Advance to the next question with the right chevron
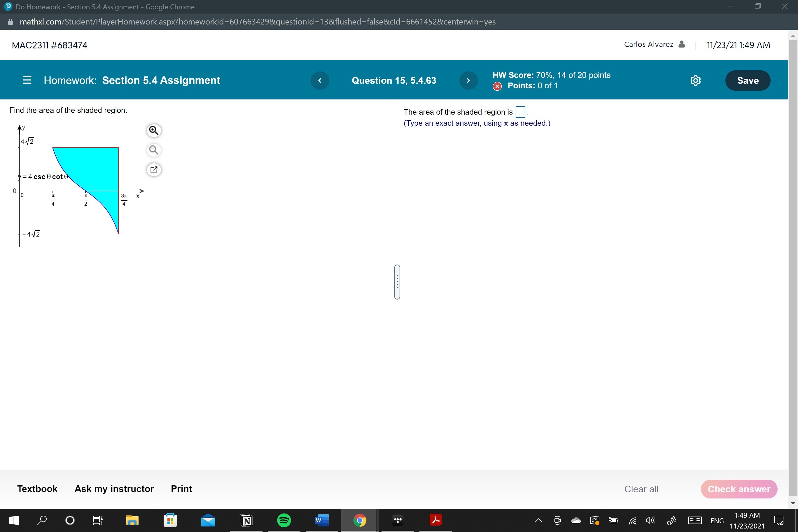Screen dimensions: 798x532 pyautogui.click(x=468, y=80)
